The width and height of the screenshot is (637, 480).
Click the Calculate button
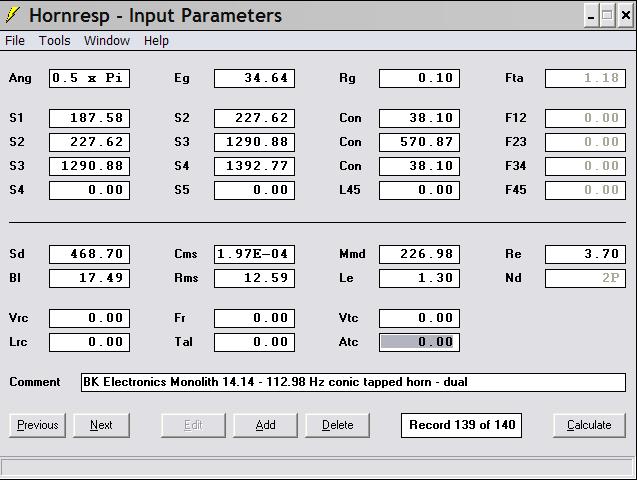tap(589, 425)
